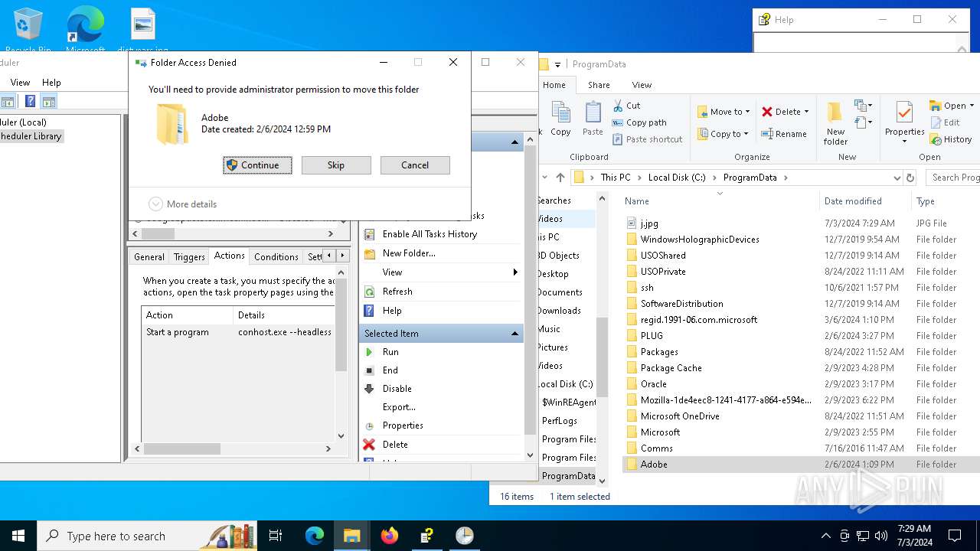
Task: Click End in Selected Item actions
Action: point(390,370)
